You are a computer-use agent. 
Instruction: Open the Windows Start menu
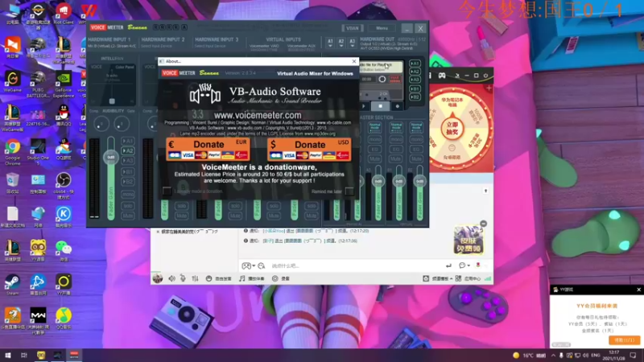(8, 356)
